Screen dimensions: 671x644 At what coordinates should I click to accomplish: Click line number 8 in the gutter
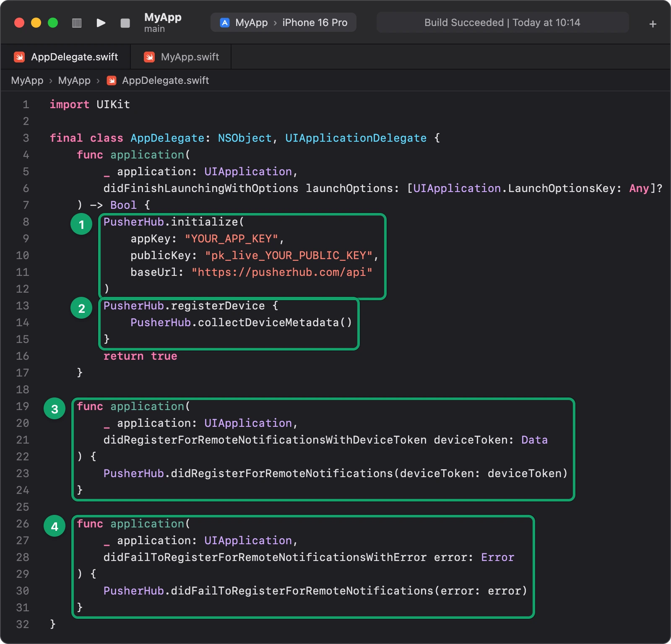coord(26,222)
